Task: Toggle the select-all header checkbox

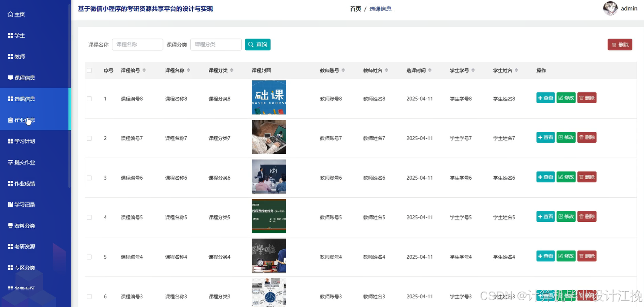Action: coord(89,70)
